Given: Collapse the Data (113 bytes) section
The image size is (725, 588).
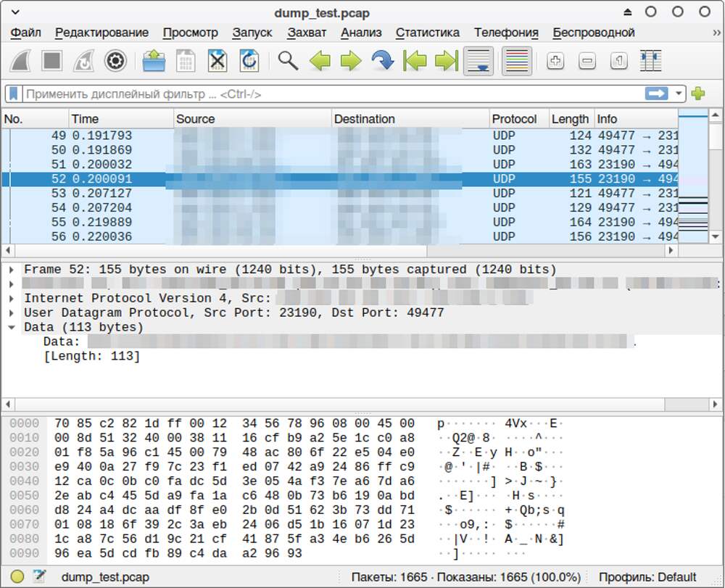Looking at the screenshot, I should click(12, 328).
